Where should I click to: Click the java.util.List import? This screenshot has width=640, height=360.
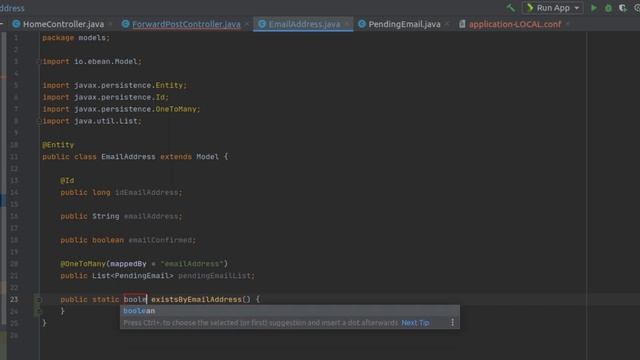pyautogui.click(x=92, y=121)
